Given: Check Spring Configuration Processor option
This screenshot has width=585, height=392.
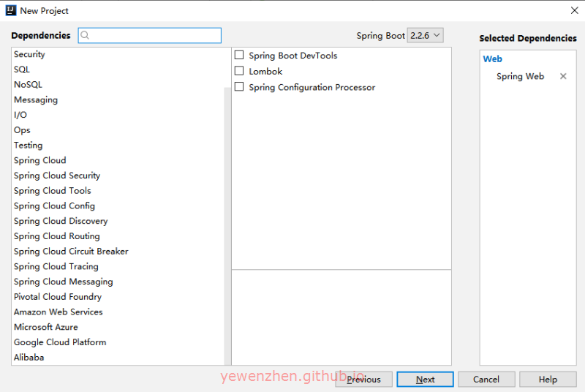Looking at the screenshot, I should coord(238,87).
